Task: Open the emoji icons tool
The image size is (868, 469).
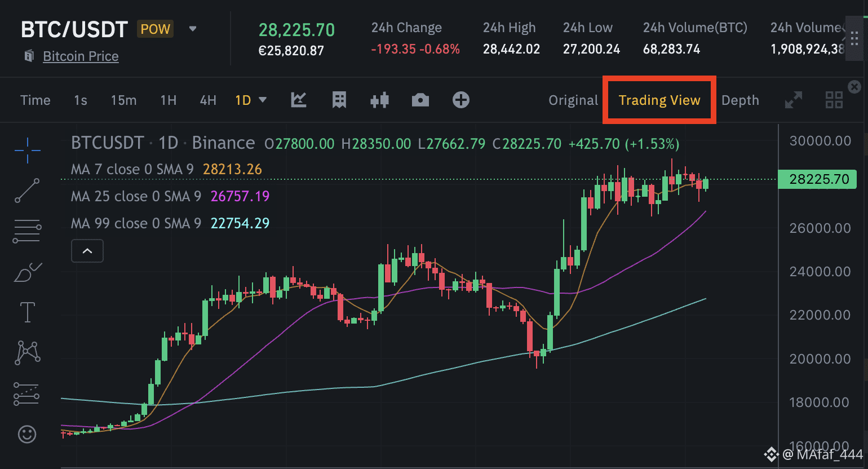Action: tap(27, 434)
